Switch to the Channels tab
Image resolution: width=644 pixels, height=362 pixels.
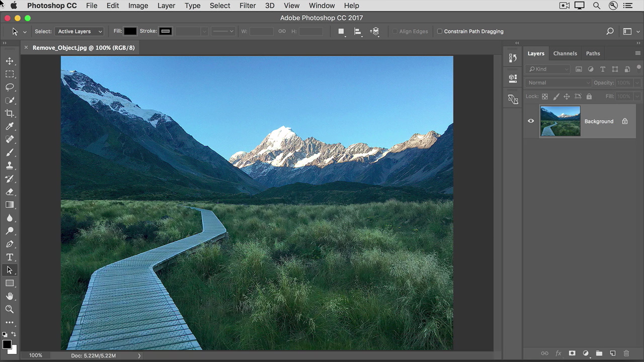[x=565, y=53]
